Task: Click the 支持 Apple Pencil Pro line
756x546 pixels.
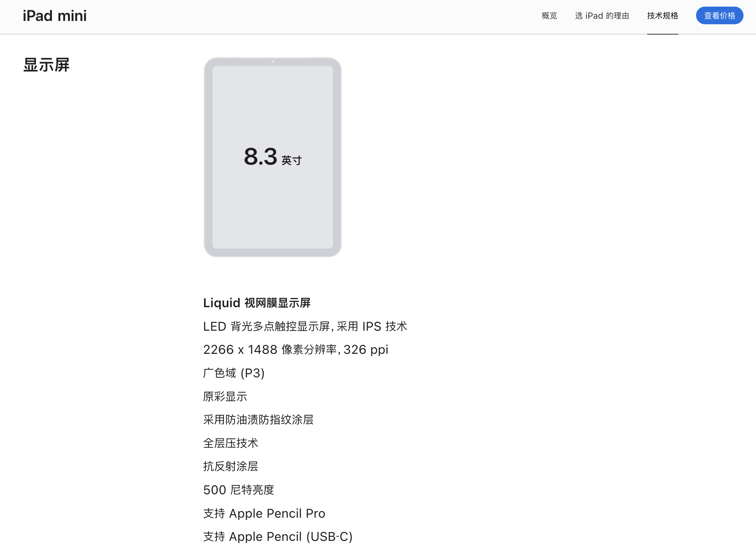Action: coord(264,513)
